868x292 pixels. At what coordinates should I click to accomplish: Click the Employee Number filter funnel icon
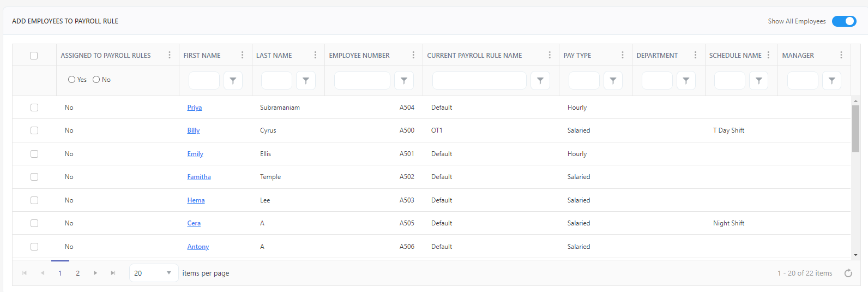point(404,81)
